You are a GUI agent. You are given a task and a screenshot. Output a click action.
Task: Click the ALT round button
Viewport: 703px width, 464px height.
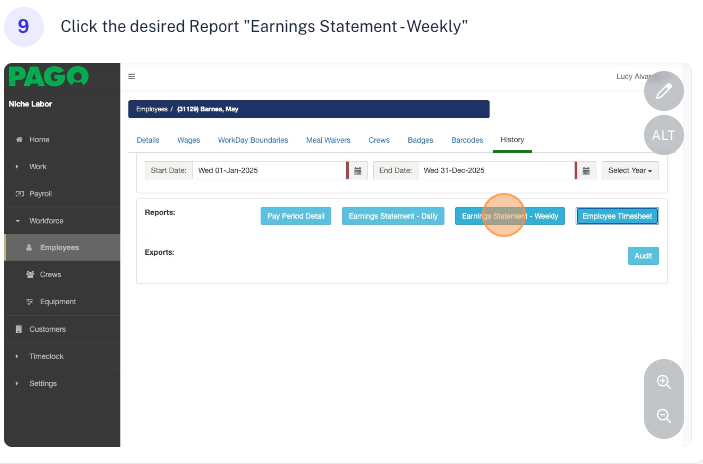tap(664, 135)
